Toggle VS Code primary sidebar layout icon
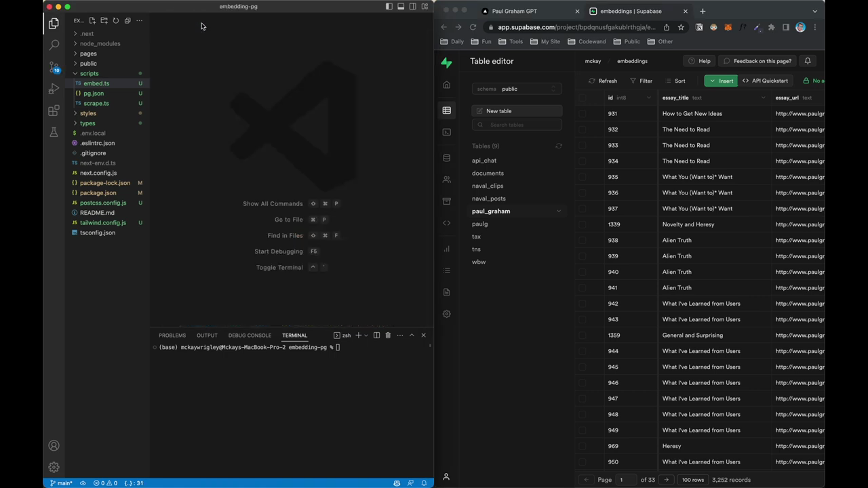The width and height of the screenshot is (868, 488). click(389, 6)
